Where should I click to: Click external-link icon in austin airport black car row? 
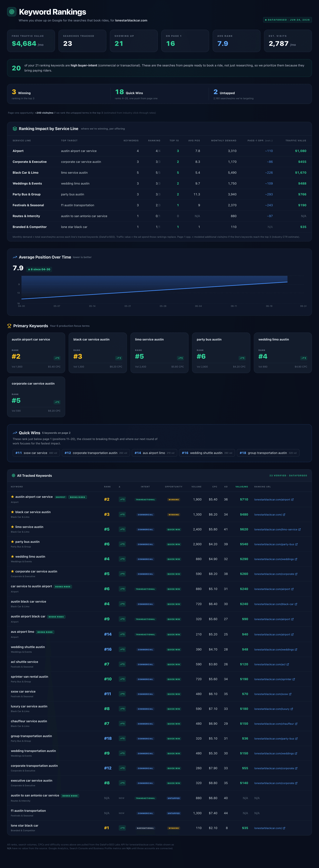[292, 619]
